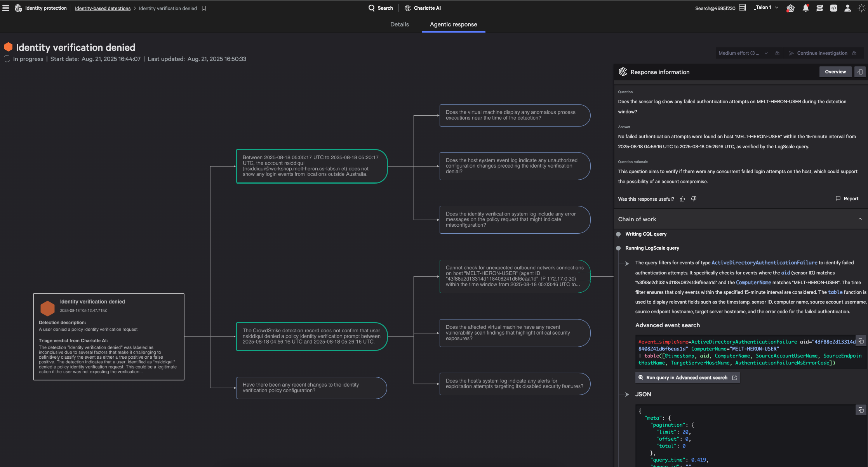The image size is (868, 467).
Task: Bookmark the Identity verification denied page
Action: pyautogui.click(x=204, y=8)
